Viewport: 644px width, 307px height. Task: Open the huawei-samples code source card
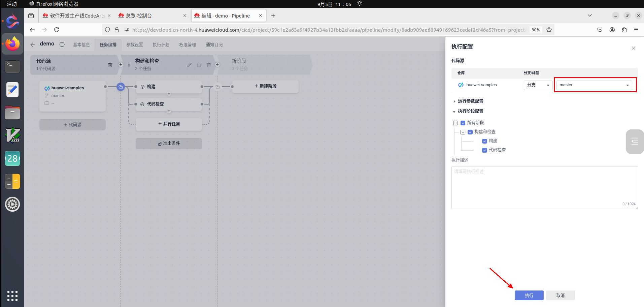(72, 96)
